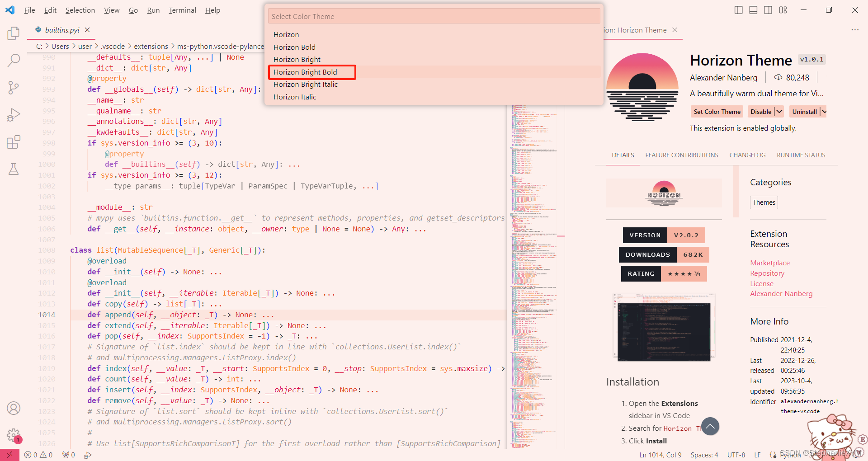Screen dimensions: 868x461
Task: Click the Users breadcrumb segment
Action: click(60, 46)
